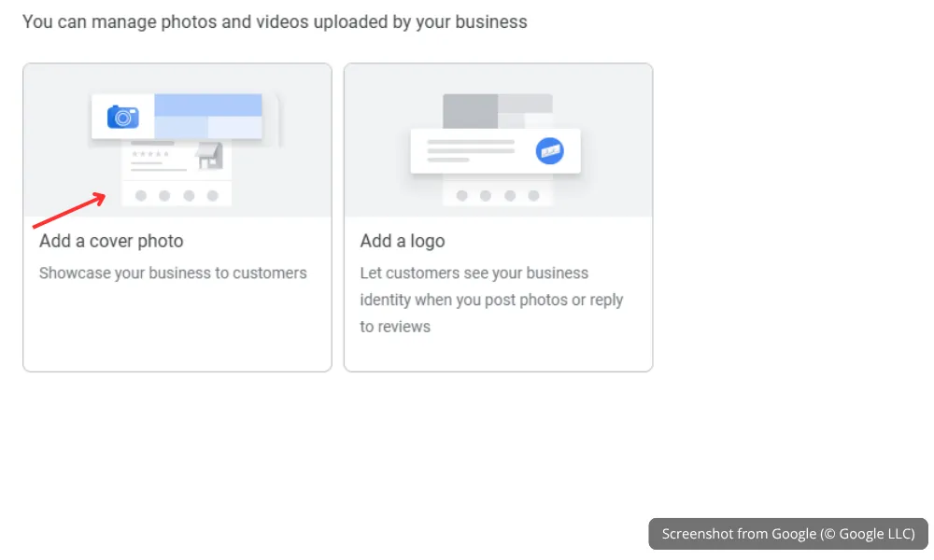Select the first carousel dot under the cover preview
This screenshot has width=934, height=560.
140,197
